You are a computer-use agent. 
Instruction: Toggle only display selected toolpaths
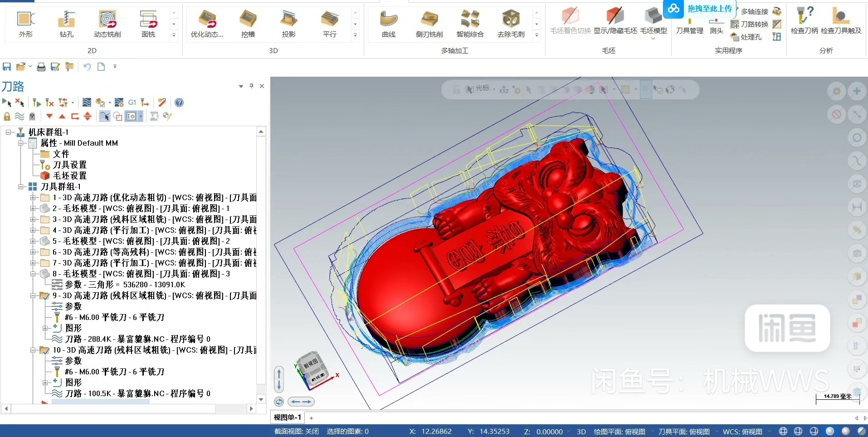click(x=104, y=117)
